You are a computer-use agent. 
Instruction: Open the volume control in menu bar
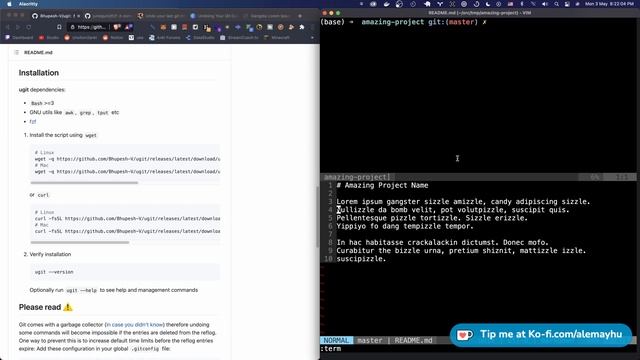click(545, 4)
